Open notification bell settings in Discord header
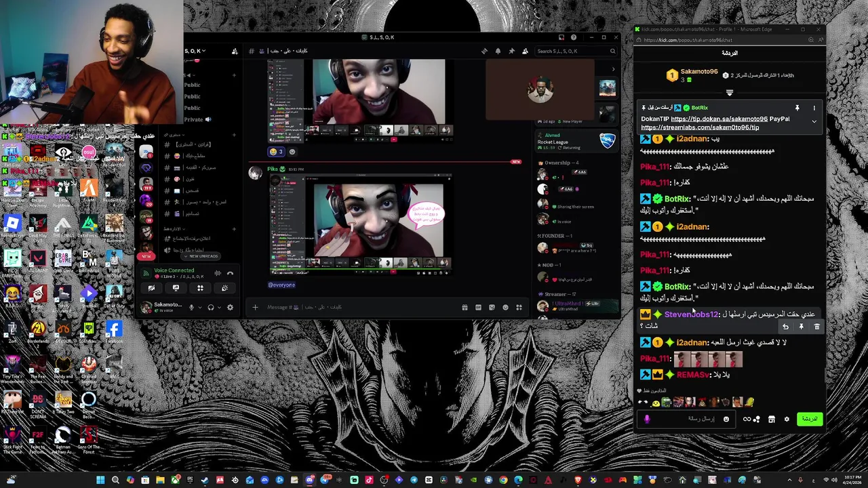 [498, 51]
